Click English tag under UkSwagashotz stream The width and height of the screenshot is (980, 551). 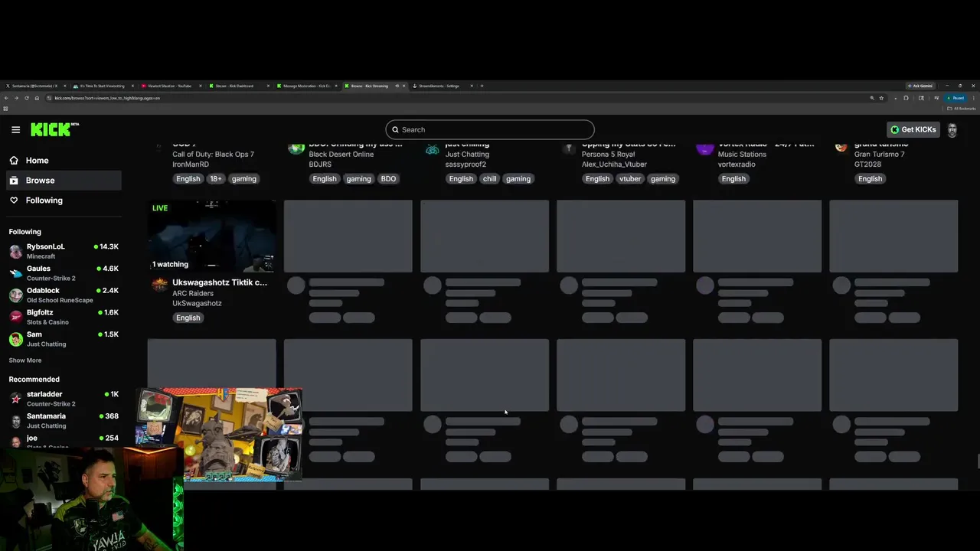point(188,318)
